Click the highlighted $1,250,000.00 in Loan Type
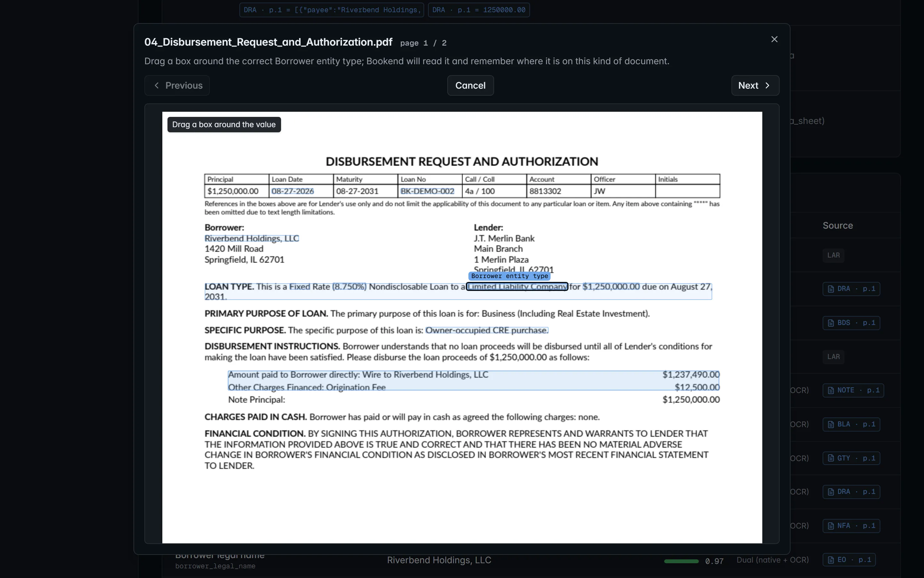The image size is (924, 578). tap(611, 287)
